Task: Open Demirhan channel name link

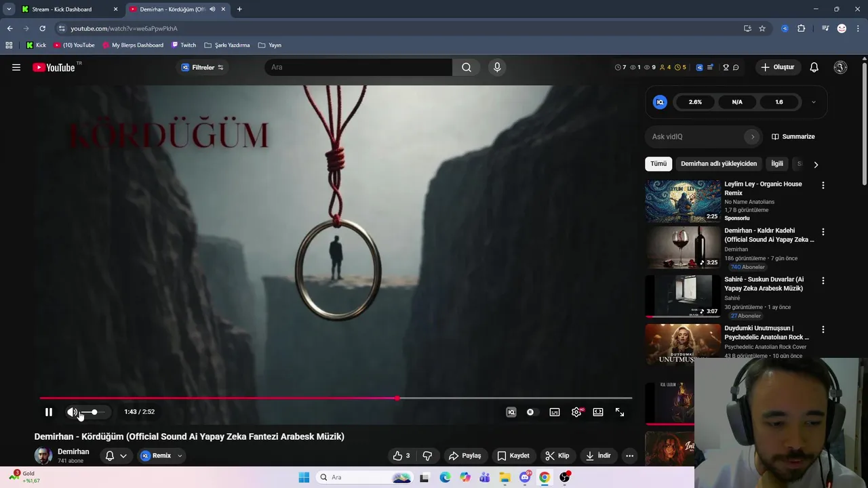Action: pyautogui.click(x=73, y=451)
